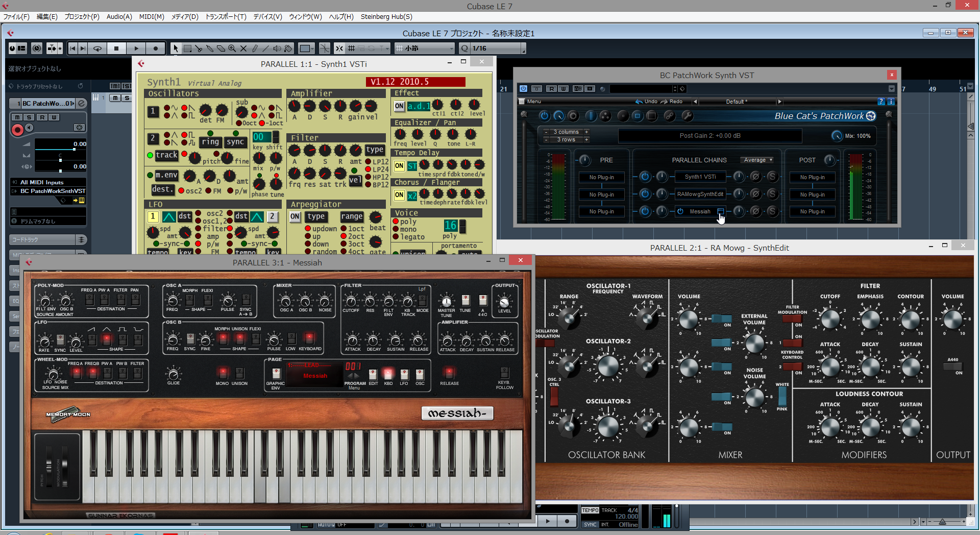Click first PRE No Plug-in slot
Screen dimensions: 980x535
(x=602, y=177)
